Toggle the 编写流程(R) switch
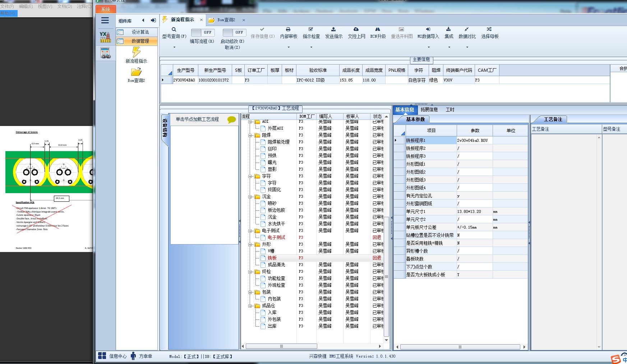This screenshot has width=627, height=364. (x=203, y=32)
